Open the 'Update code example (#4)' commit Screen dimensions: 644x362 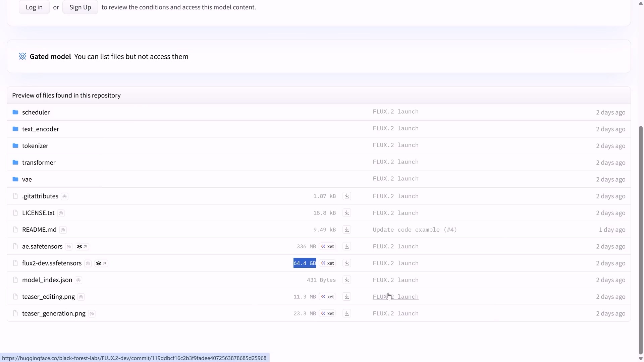tap(415, 230)
